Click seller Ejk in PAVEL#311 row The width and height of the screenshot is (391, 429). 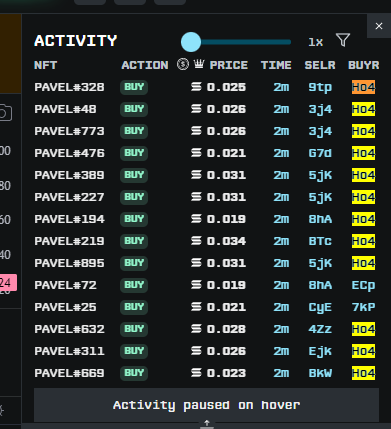pos(320,351)
